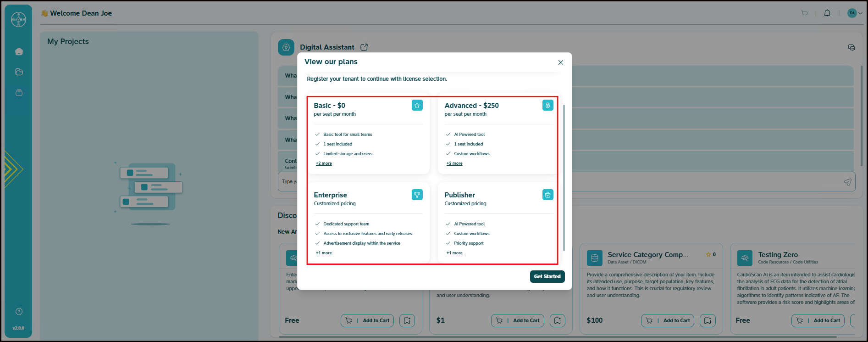Expand '+2 more' under Advanced plan
The image size is (868, 342).
[x=454, y=163]
